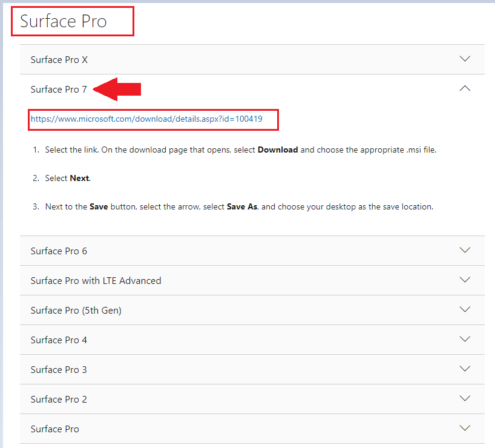The height and width of the screenshot is (448, 495).
Task: Click the red arrow pointing at Surface Pro 7
Action: pyautogui.click(x=119, y=90)
